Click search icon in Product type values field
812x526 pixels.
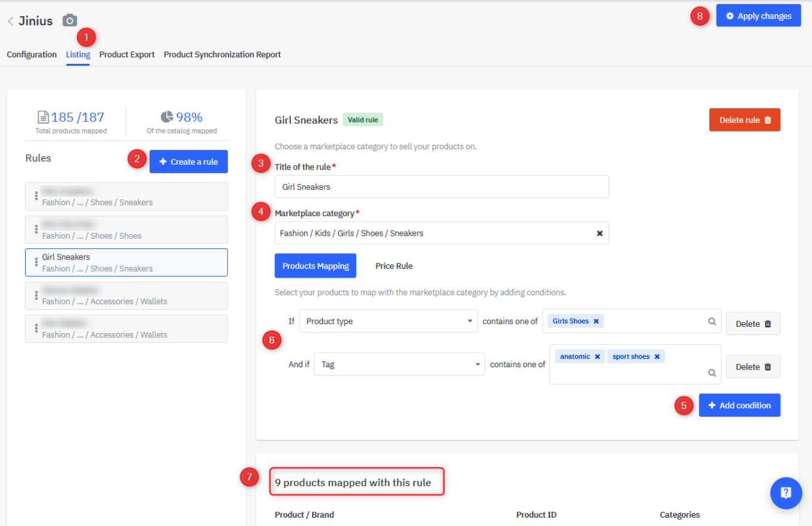point(712,321)
